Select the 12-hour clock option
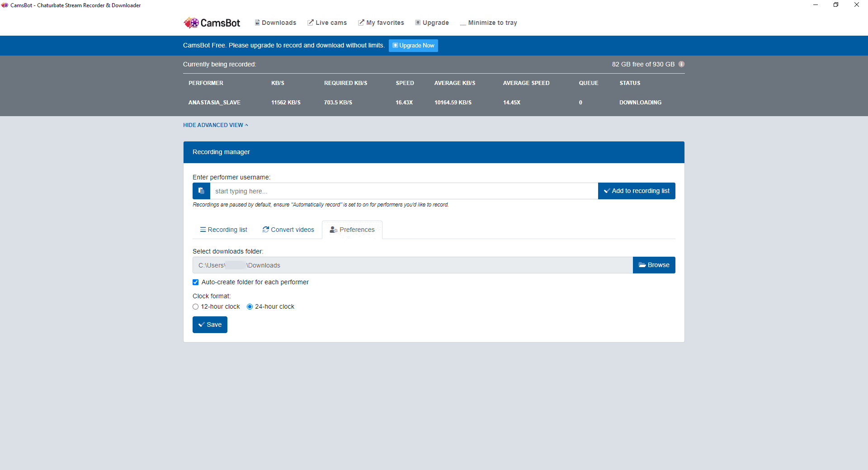The width and height of the screenshot is (868, 470). click(x=196, y=306)
